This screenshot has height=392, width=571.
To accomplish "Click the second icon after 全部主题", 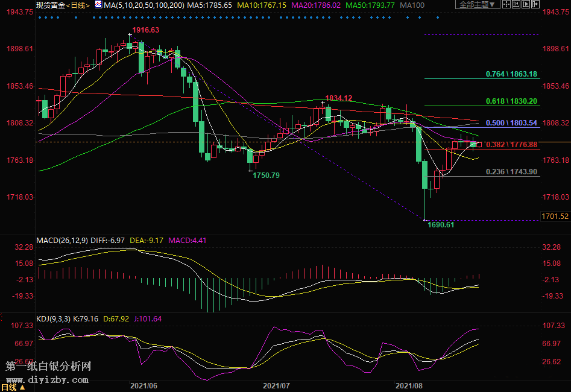I will pyautogui.click(x=516, y=5).
